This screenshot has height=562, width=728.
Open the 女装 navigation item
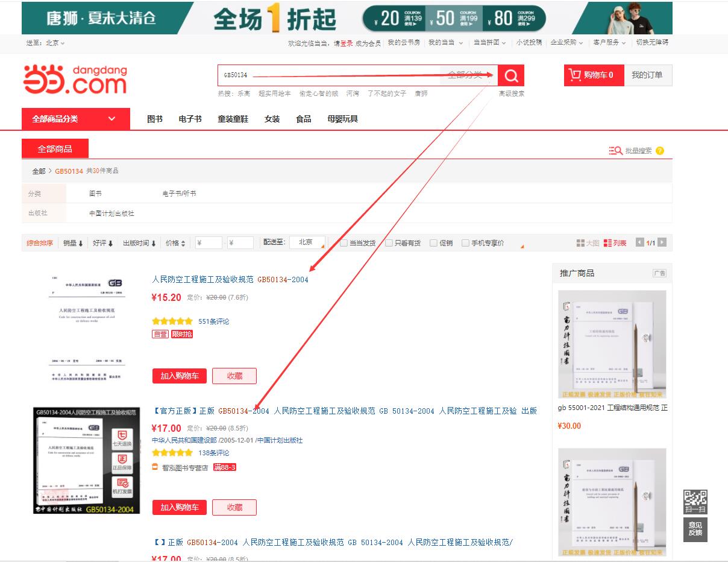click(272, 119)
